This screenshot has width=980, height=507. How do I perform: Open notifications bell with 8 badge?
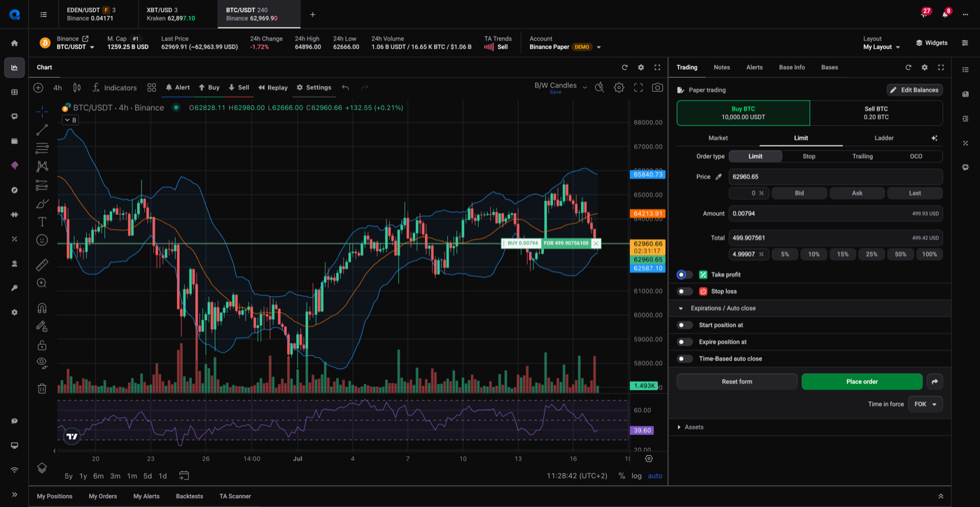[945, 14]
